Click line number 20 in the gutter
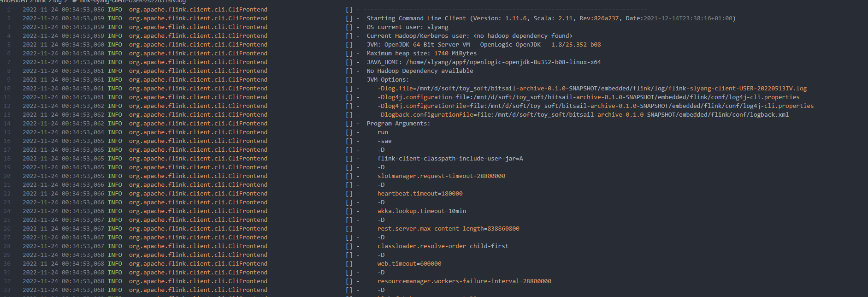 [7, 176]
